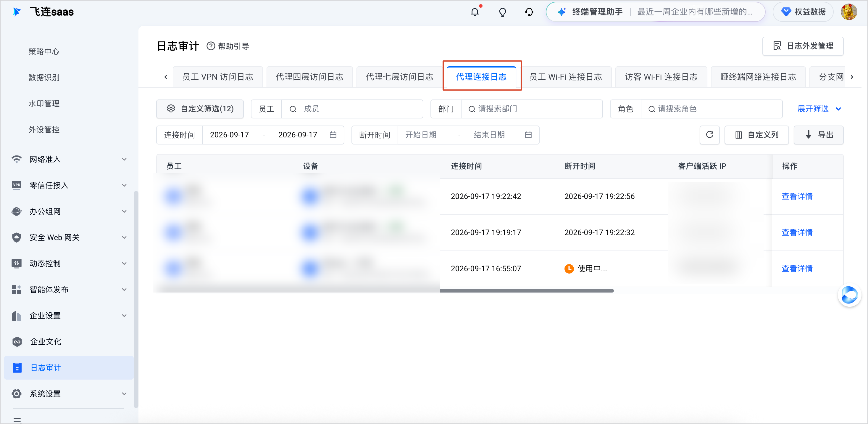Expand 安全 Web 网关 menu
Screen dimensions: 868x424
pos(69,237)
